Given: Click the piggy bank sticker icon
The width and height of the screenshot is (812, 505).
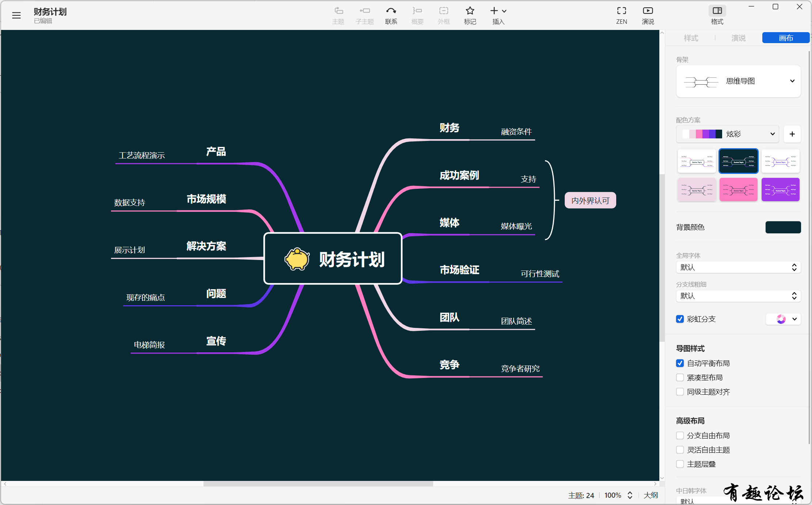Looking at the screenshot, I should tap(297, 259).
